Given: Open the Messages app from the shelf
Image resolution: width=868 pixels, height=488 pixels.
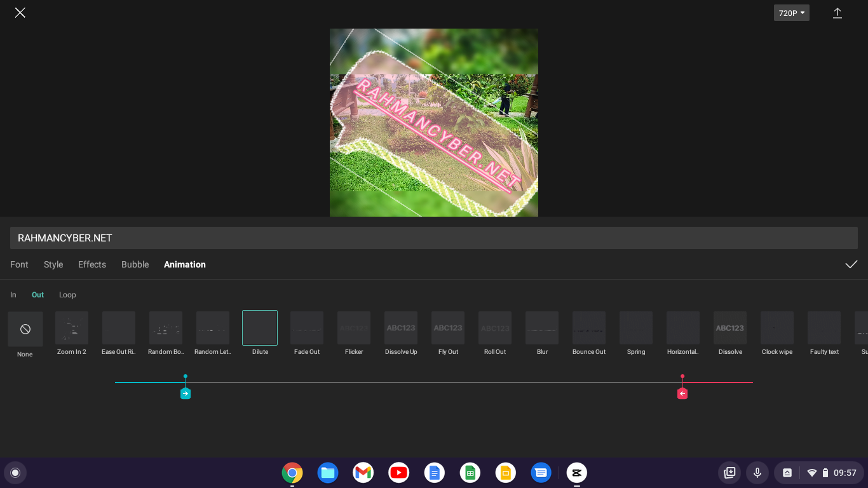Looking at the screenshot, I should point(541,473).
